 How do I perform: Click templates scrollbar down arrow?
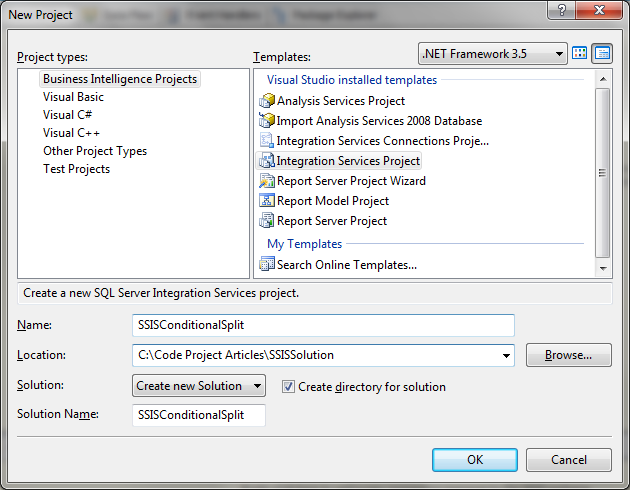coord(603,268)
